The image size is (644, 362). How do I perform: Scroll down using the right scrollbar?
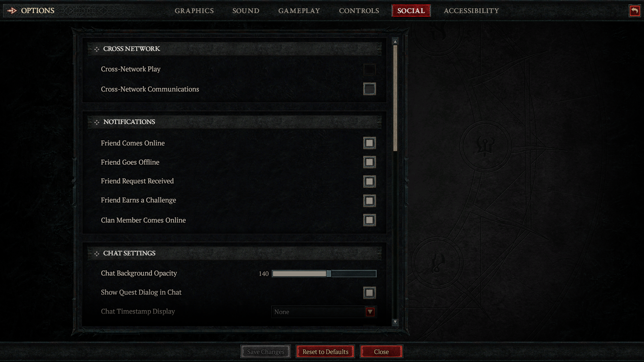395,321
